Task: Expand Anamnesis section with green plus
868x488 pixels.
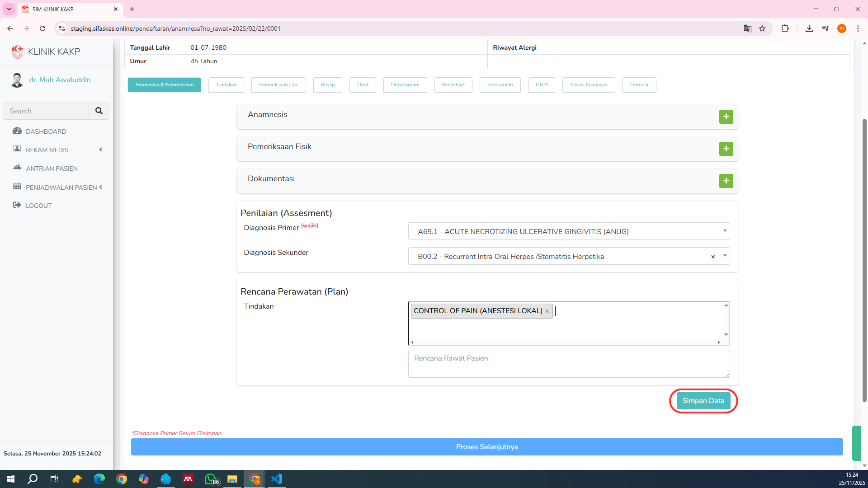Action: [726, 117]
